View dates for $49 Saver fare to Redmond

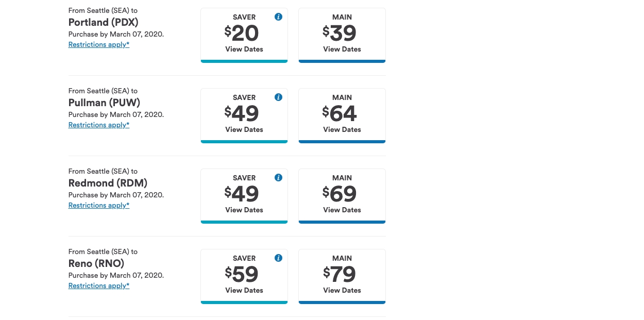(244, 196)
